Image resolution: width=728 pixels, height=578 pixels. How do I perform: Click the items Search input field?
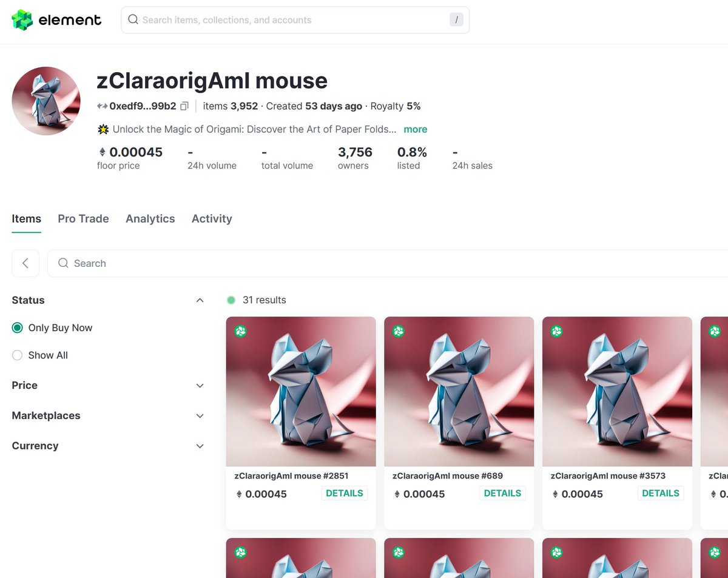coord(388,263)
